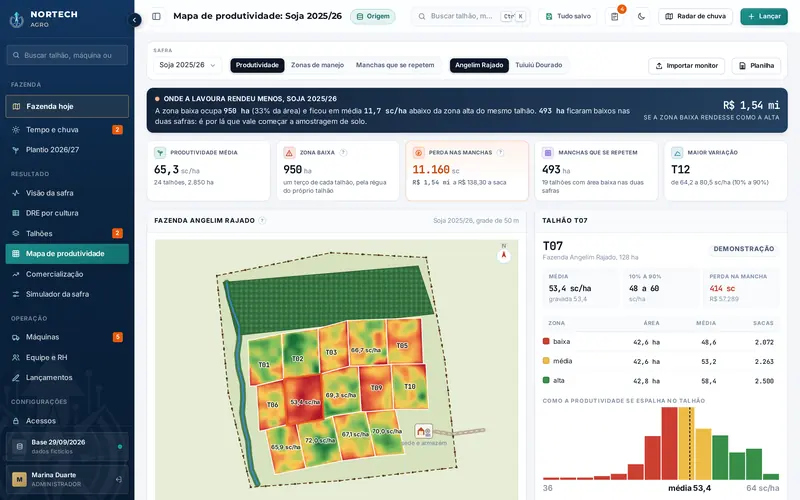Toggle the sidebar panel layout icon
Image resolution: width=800 pixels, height=500 pixels.
[x=157, y=16]
